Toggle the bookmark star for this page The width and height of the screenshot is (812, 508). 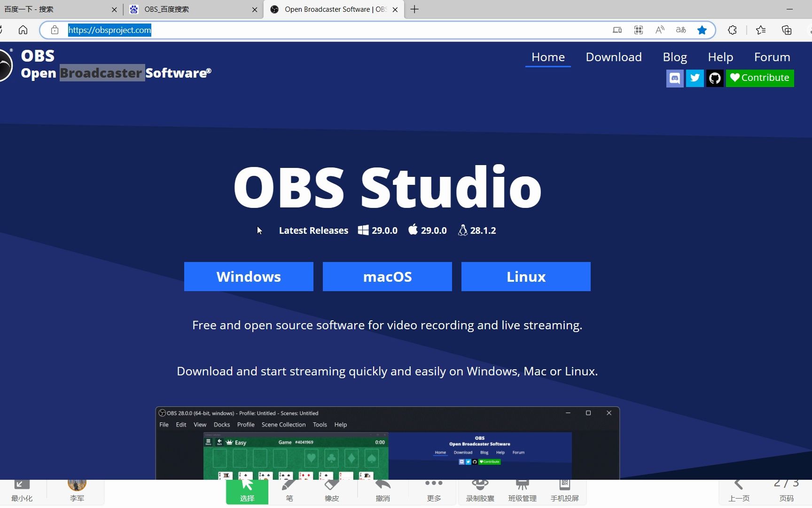(702, 30)
